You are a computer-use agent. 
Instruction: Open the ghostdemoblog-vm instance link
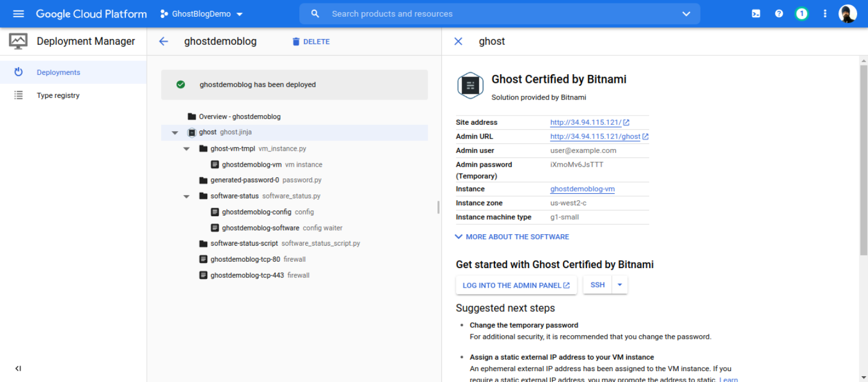coord(582,189)
